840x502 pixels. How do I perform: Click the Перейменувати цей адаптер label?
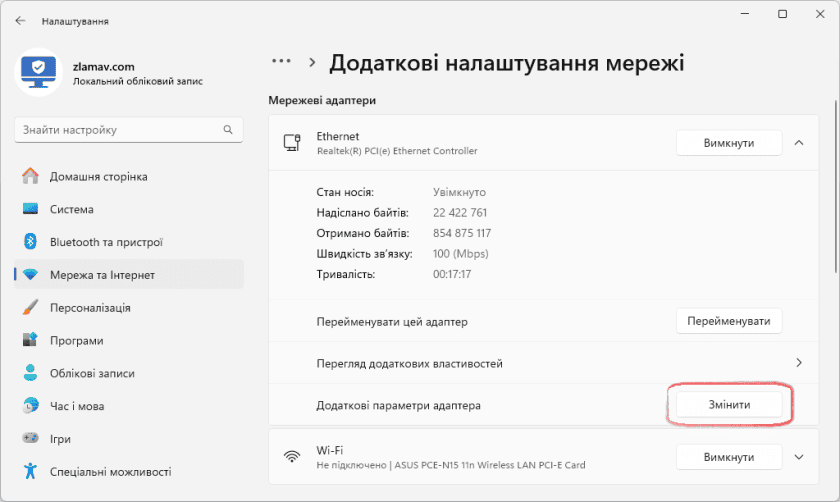point(392,321)
